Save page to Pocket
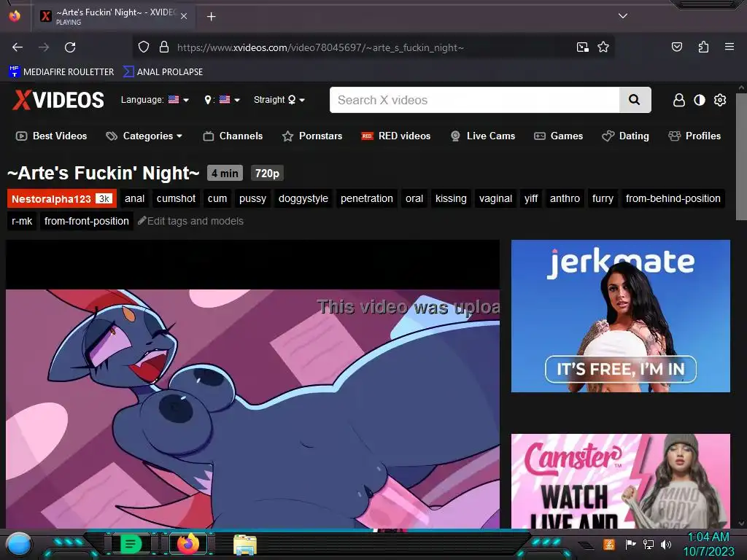 (676, 47)
